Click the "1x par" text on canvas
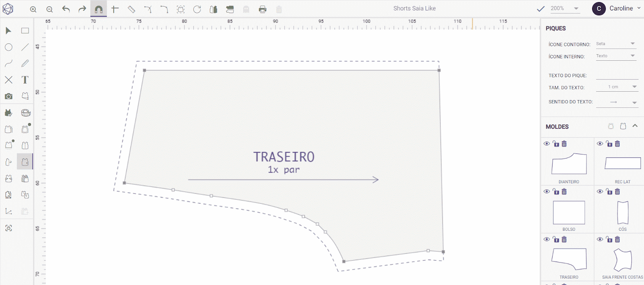The height and width of the screenshot is (285, 644). (284, 170)
